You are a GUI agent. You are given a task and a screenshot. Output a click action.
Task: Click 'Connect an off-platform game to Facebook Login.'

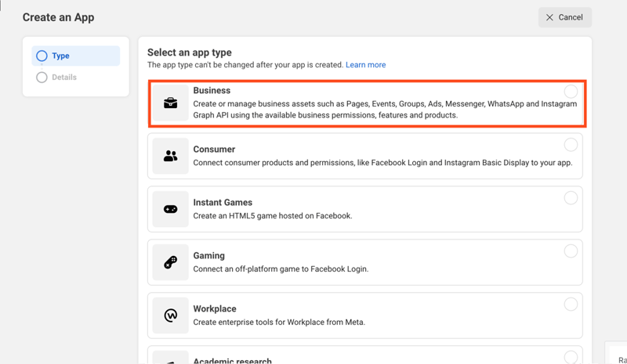coord(281,269)
